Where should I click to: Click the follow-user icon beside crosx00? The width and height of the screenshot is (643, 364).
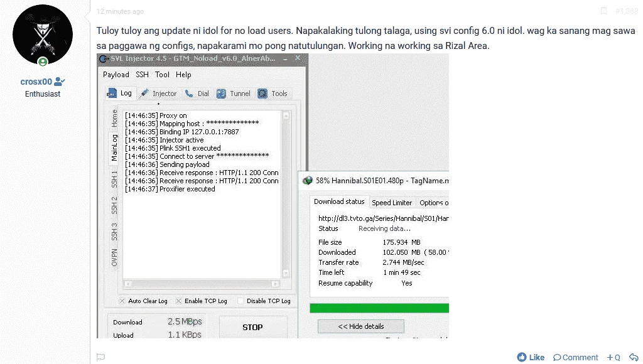(x=60, y=82)
